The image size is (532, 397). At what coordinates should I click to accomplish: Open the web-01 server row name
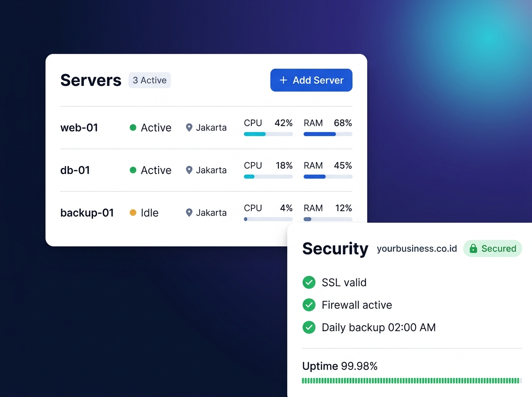click(79, 128)
